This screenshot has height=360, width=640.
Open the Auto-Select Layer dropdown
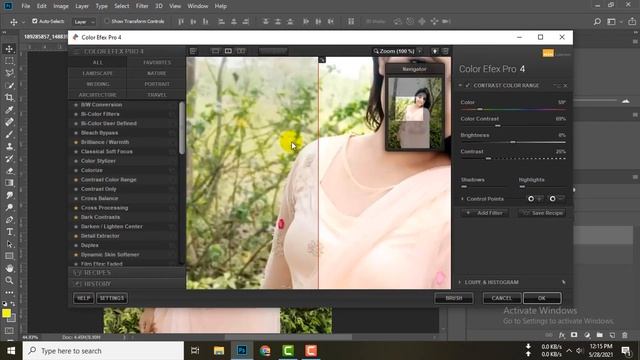point(84,22)
